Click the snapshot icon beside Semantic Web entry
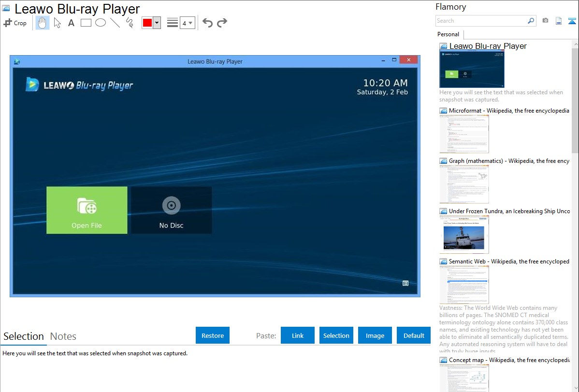Screen dimensions: 579x392 click(443, 261)
